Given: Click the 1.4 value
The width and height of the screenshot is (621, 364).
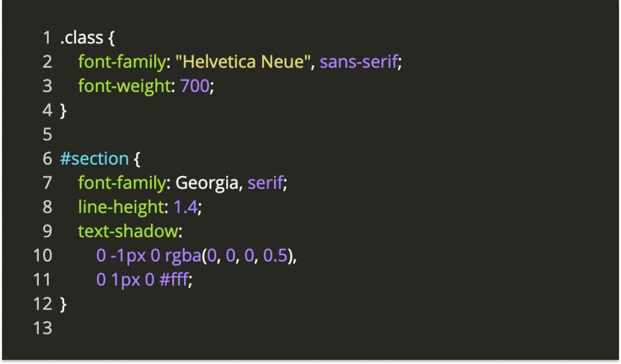Looking at the screenshot, I should (185, 207).
